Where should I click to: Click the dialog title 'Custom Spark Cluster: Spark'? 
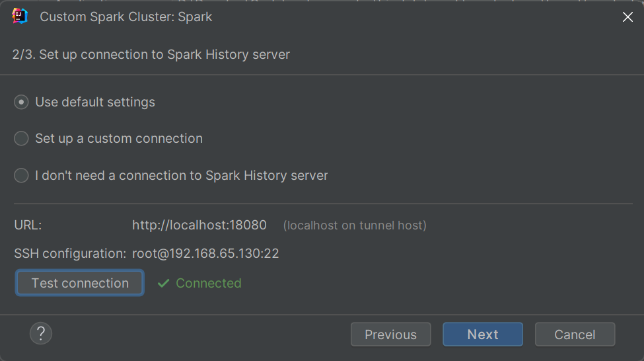[x=126, y=17]
